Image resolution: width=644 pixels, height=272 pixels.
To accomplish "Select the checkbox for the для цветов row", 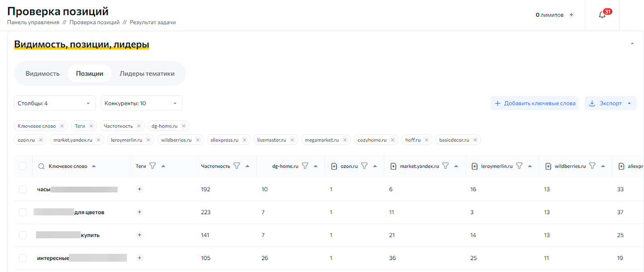I will pos(23,212).
